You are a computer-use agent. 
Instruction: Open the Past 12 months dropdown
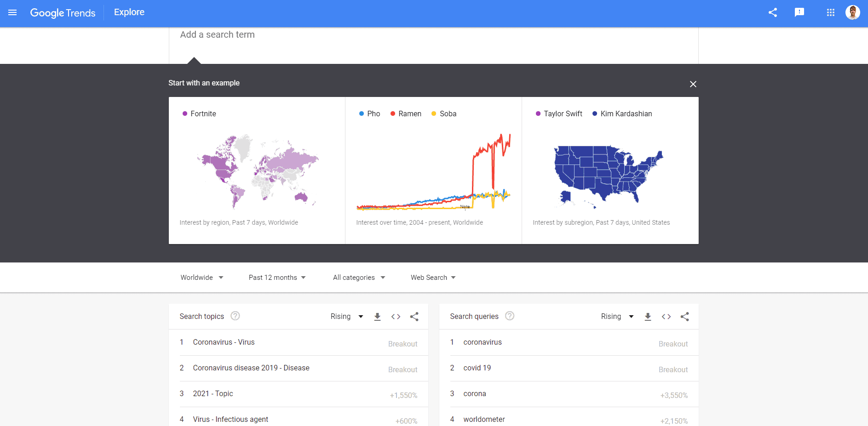277,278
